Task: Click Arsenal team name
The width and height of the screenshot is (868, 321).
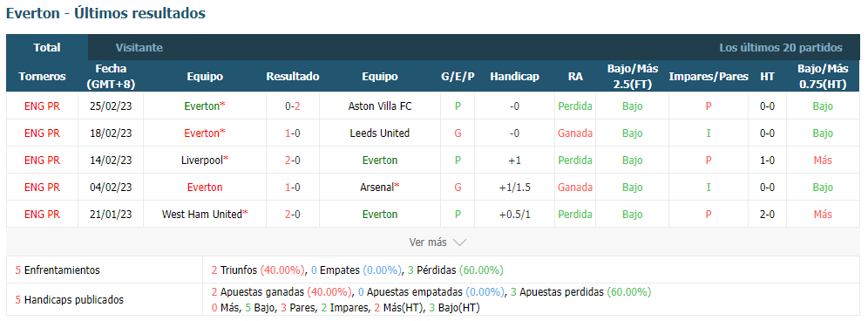Action: (377, 188)
